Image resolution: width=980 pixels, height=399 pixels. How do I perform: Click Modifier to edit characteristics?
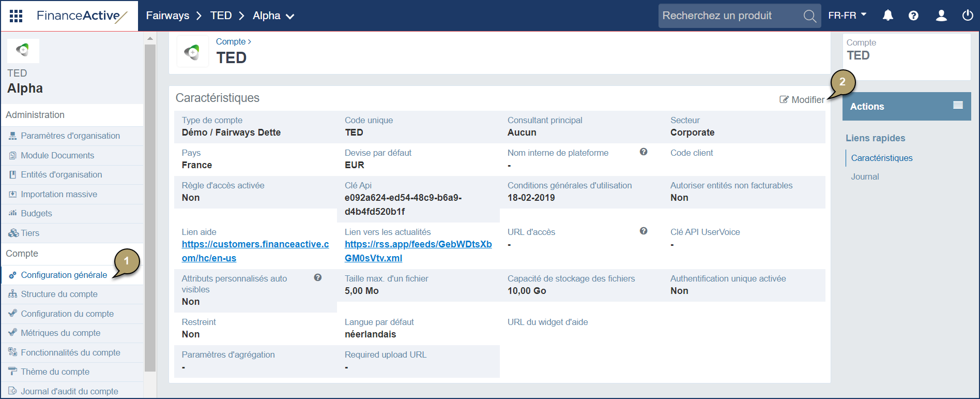click(x=802, y=99)
